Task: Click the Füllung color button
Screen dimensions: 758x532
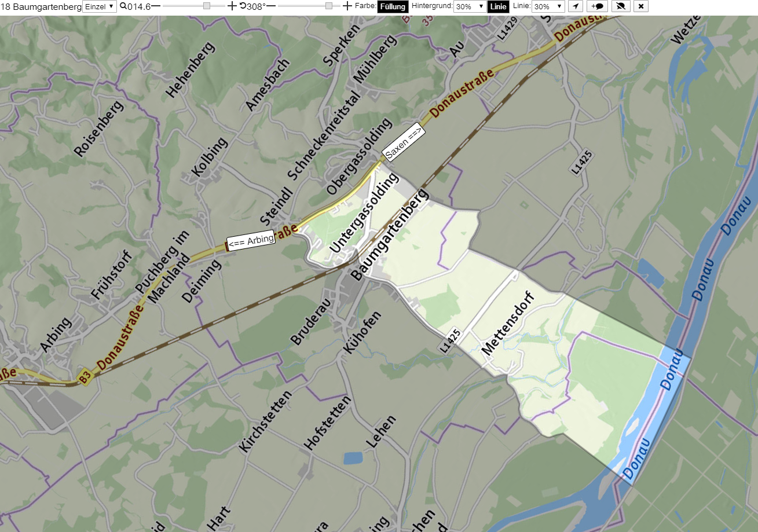Action: click(x=393, y=6)
